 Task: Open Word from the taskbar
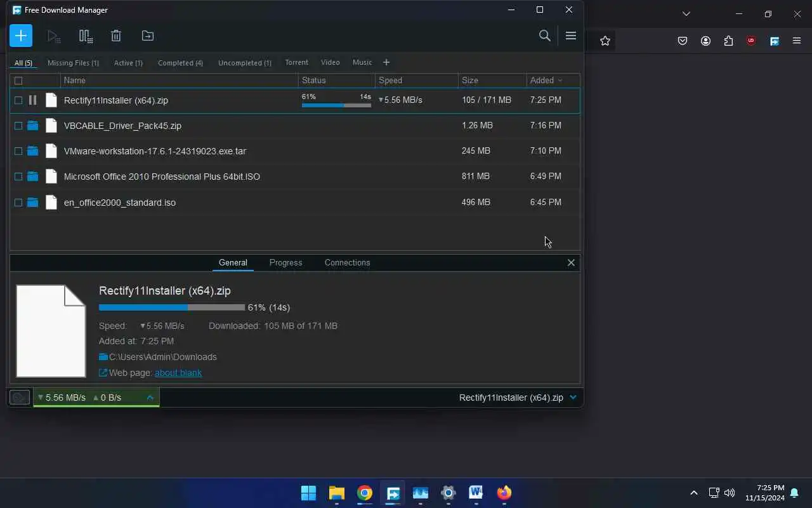(476, 493)
